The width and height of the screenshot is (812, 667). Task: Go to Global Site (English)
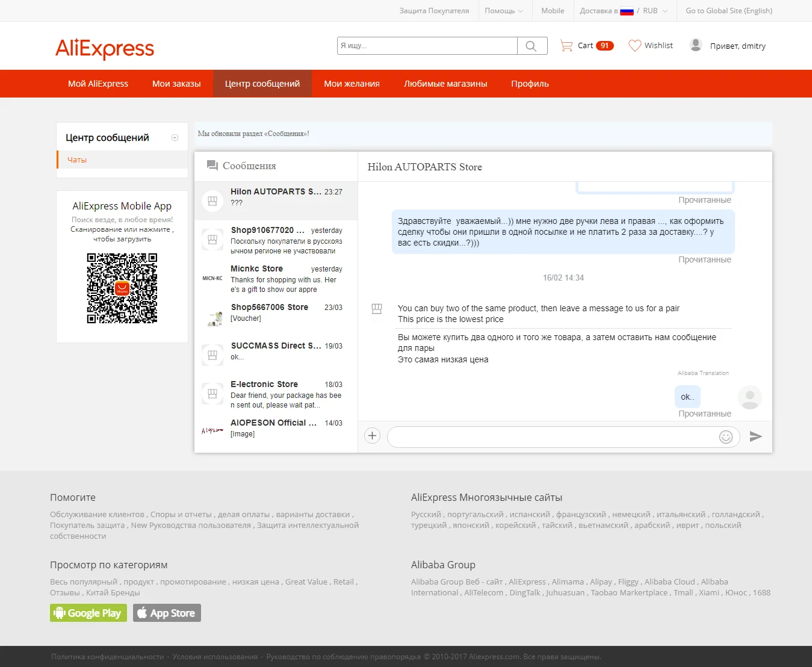coord(729,11)
